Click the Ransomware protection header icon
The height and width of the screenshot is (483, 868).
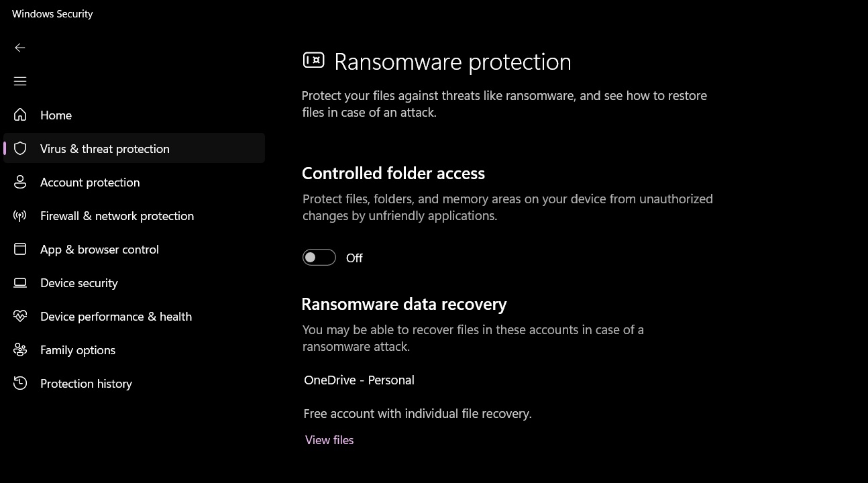pos(313,60)
